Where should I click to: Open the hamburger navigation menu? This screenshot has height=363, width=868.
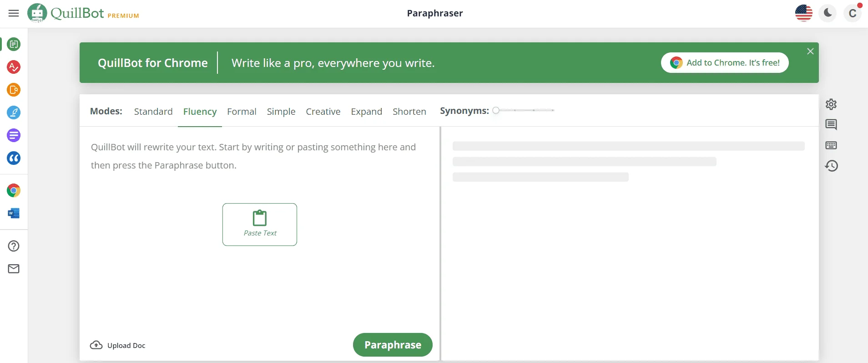[14, 13]
